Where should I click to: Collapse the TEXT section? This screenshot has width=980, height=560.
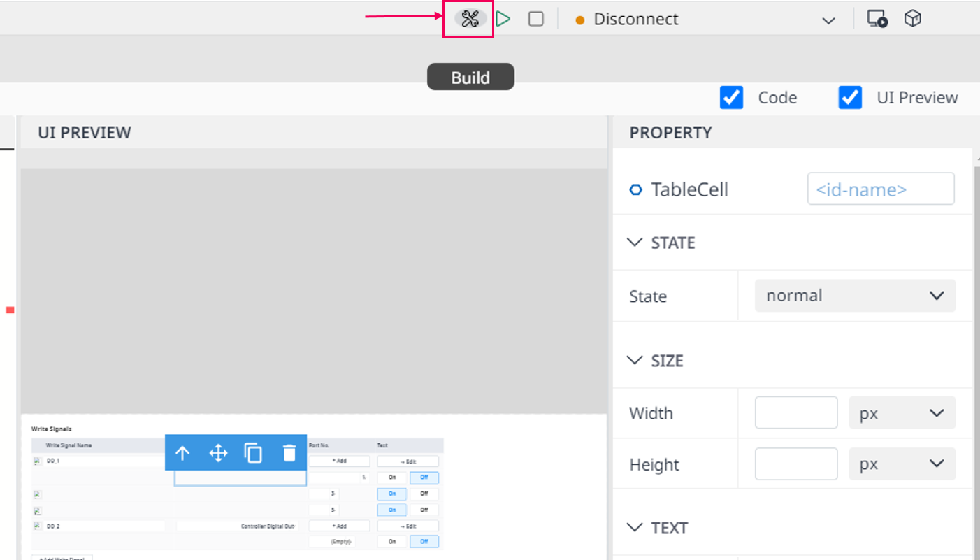click(x=635, y=527)
